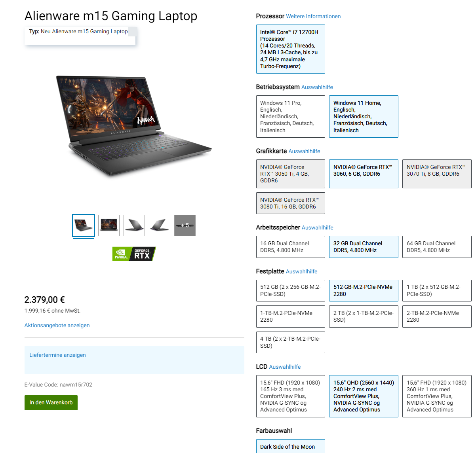Open Auswahlhilfe next to Festplatte
This screenshot has width=476, height=453.
(302, 271)
